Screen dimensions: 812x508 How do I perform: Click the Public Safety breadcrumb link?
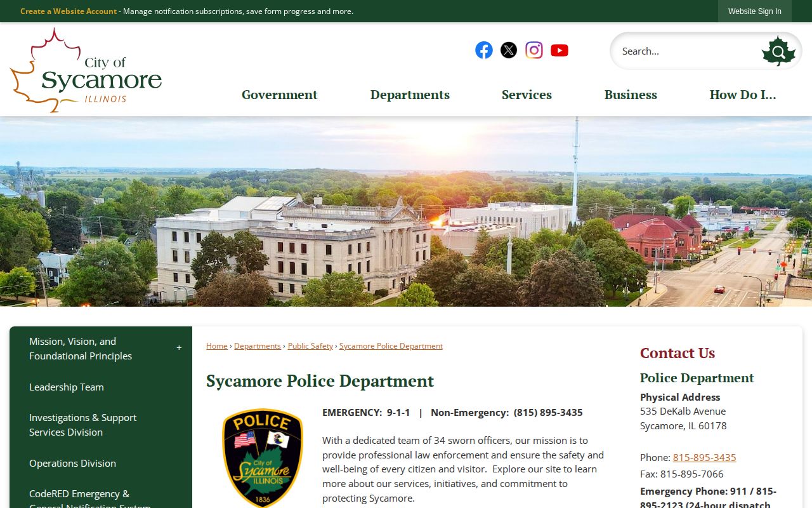click(310, 346)
